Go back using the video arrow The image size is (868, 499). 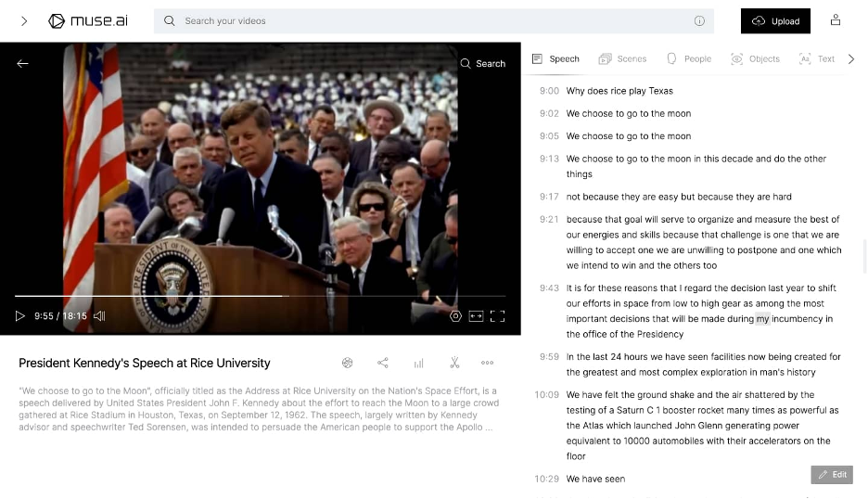23,63
